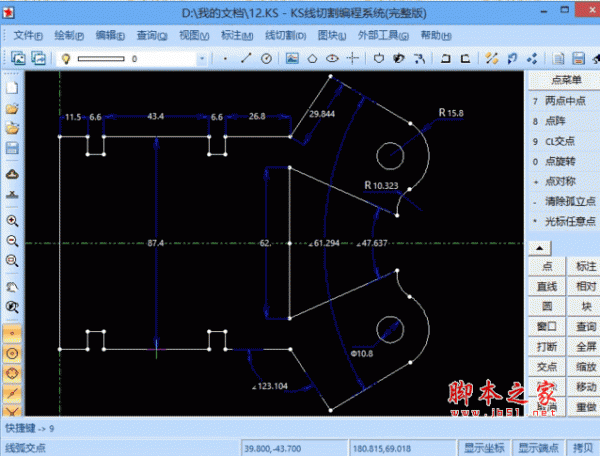Image resolution: width=600 pixels, height=456 pixels.
Task: Select the circle drawing tool in top toolbar
Action: pyautogui.click(x=266, y=58)
